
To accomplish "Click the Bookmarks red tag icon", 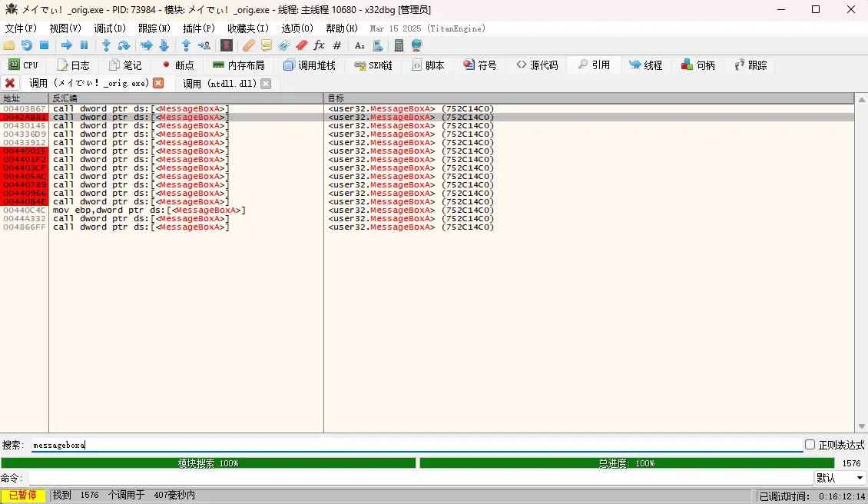I will click(302, 45).
